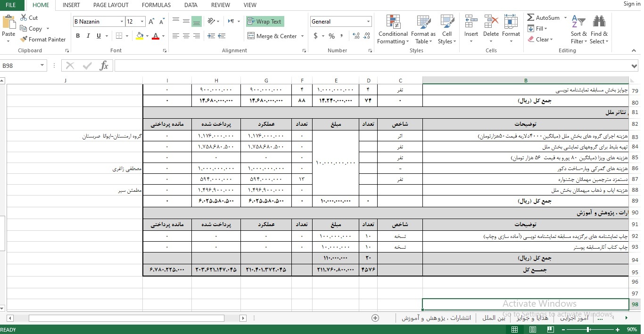Click the Sign in link
This screenshot has height=334, width=644.
(632, 4)
